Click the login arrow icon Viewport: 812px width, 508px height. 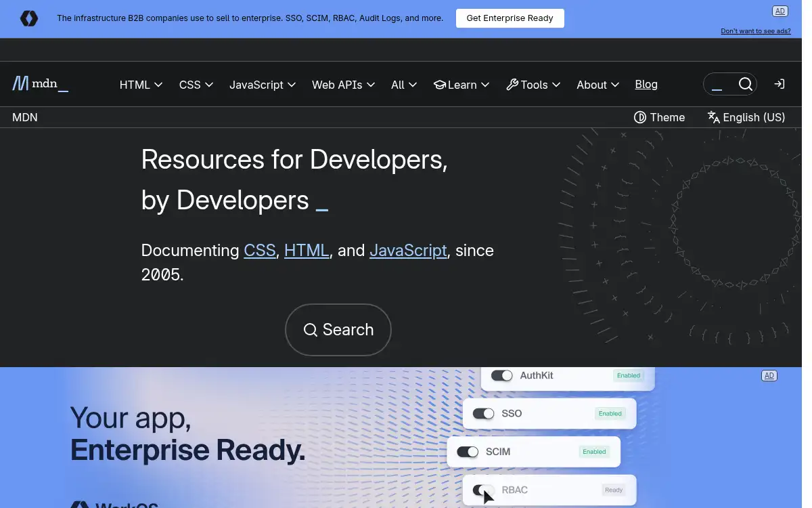point(779,84)
